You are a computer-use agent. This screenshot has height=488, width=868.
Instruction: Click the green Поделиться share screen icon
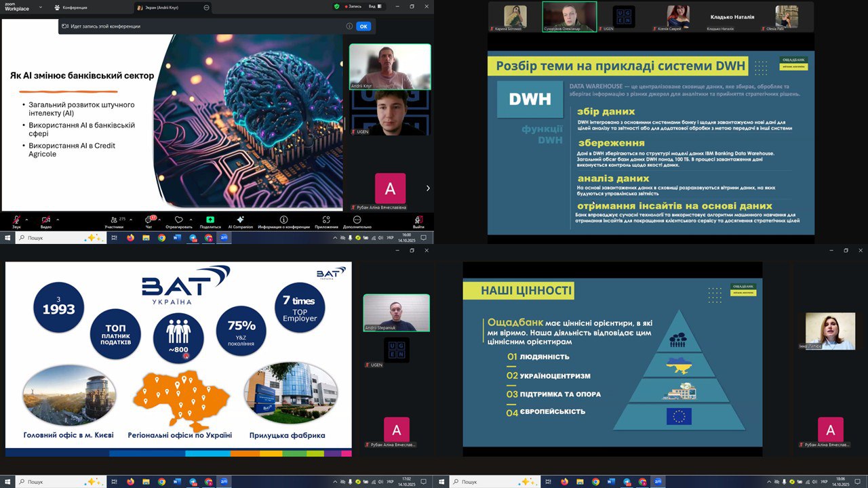[x=210, y=221]
